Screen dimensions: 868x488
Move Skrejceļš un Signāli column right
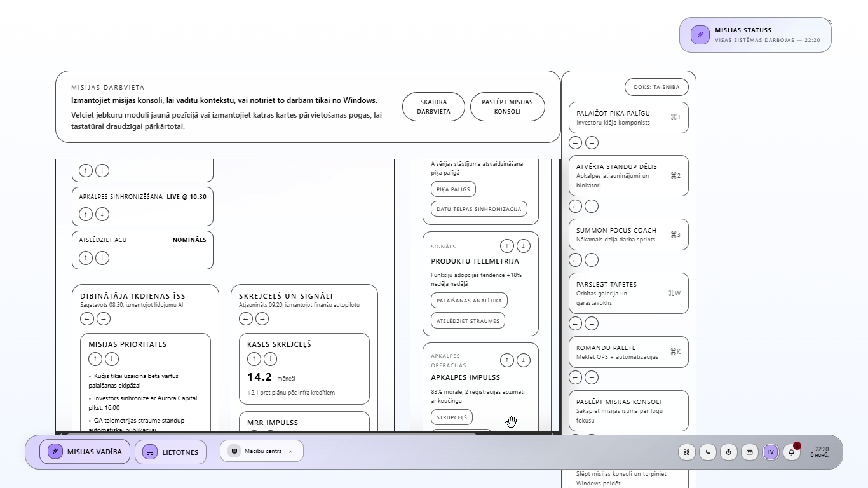262,319
